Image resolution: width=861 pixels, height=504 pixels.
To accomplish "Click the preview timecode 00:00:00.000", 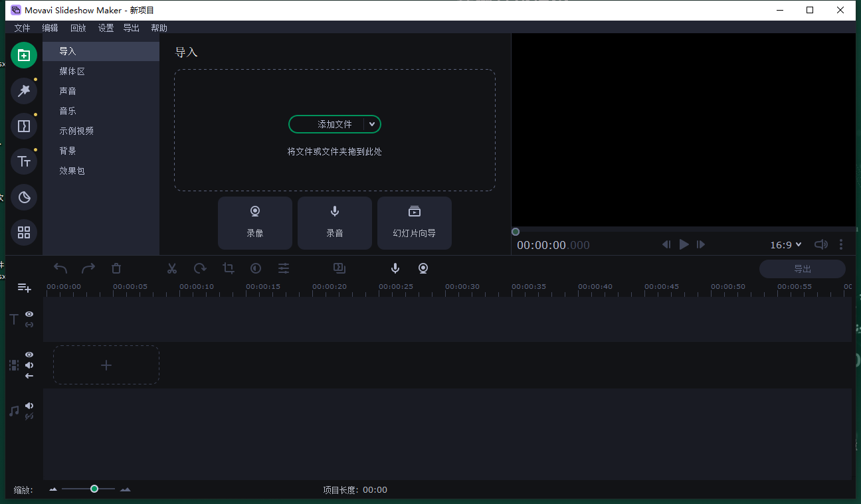I will tap(553, 245).
